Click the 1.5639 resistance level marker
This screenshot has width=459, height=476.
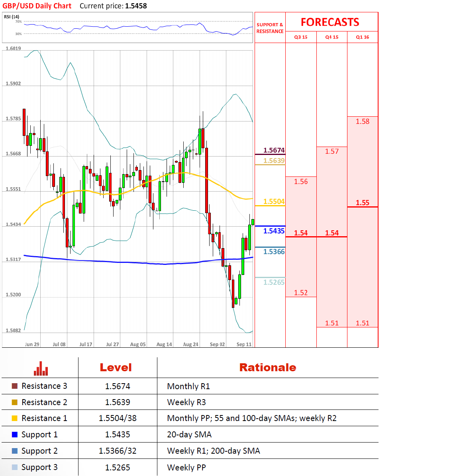(x=274, y=161)
